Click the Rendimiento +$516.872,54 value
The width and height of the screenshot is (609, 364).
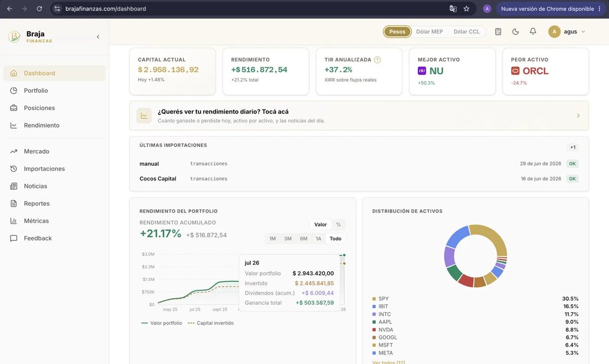259,70
